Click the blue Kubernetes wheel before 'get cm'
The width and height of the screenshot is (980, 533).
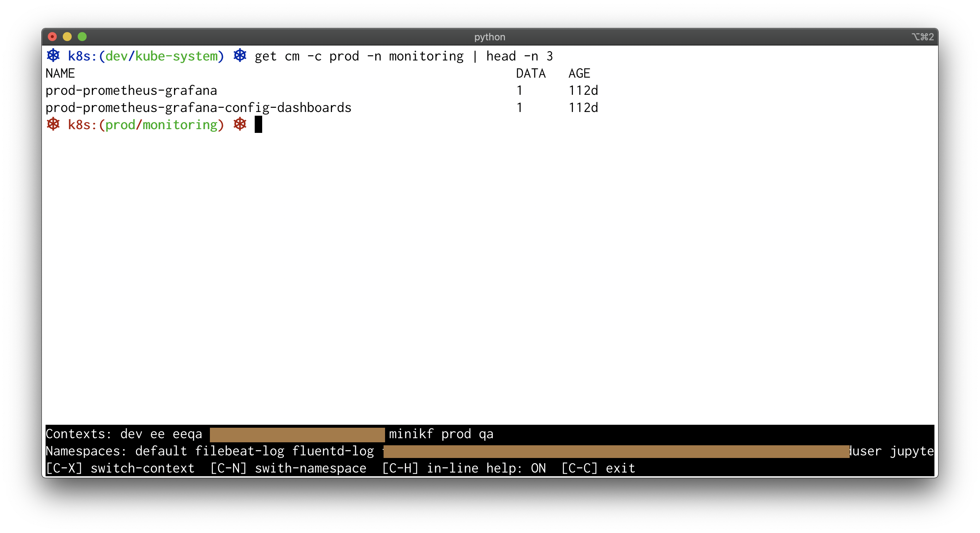(240, 56)
